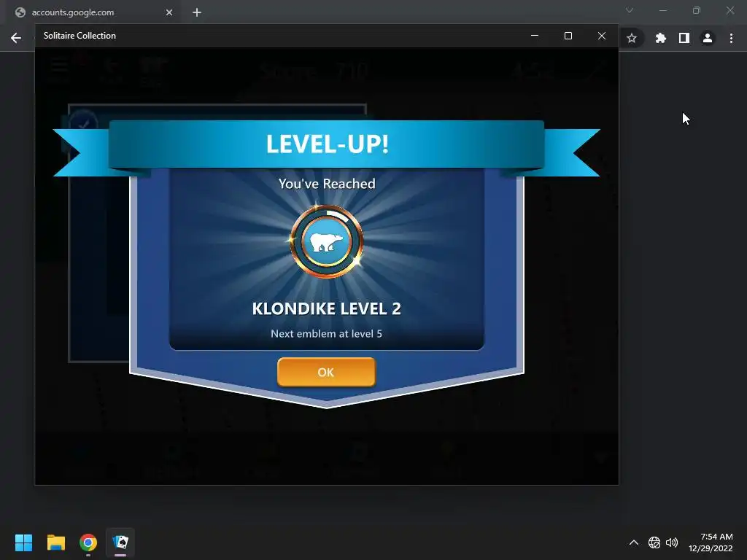Open Chrome profile menu
The width and height of the screenshot is (747, 560).
[708, 38]
